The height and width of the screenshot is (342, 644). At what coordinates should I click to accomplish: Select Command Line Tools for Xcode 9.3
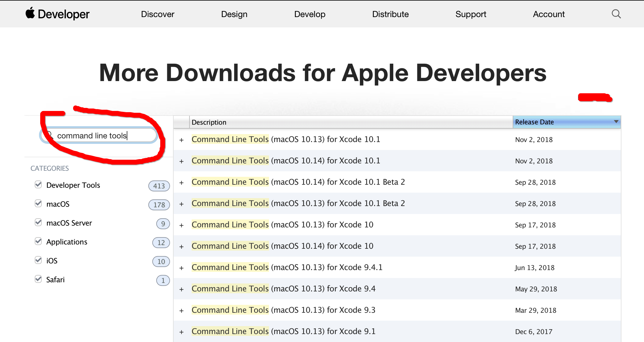(x=284, y=310)
